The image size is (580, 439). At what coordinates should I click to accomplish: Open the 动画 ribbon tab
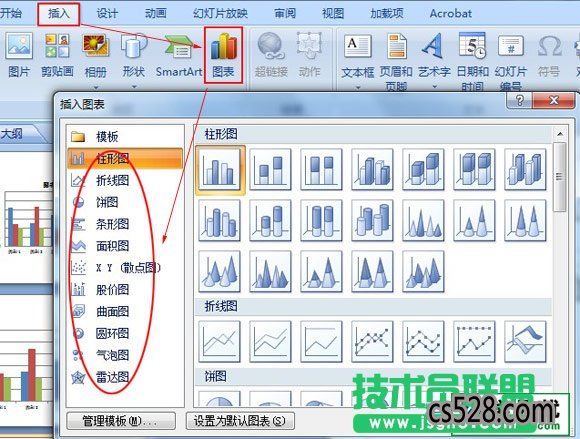(155, 14)
